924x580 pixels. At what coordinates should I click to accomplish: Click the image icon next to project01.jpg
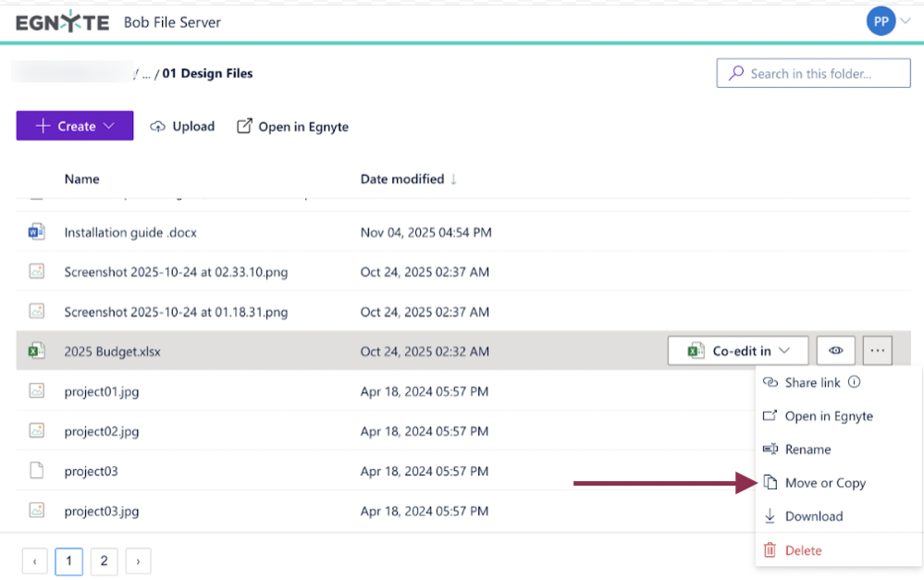pyautogui.click(x=36, y=391)
